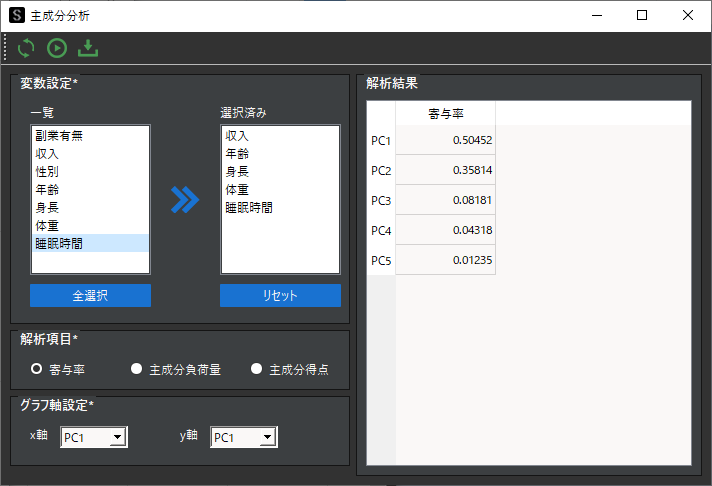This screenshot has height=486, width=712.
Task: Click the PC3 row header
Action: 381,200
